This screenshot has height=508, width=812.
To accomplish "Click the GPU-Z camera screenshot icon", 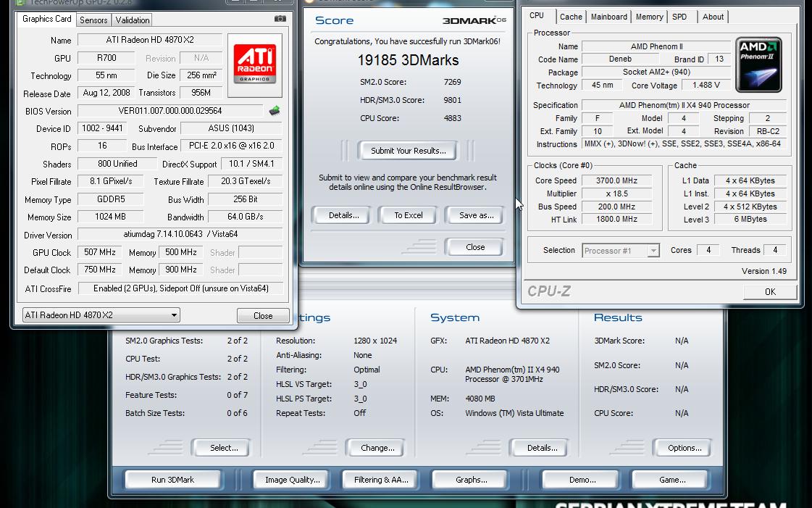I will [x=280, y=19].
